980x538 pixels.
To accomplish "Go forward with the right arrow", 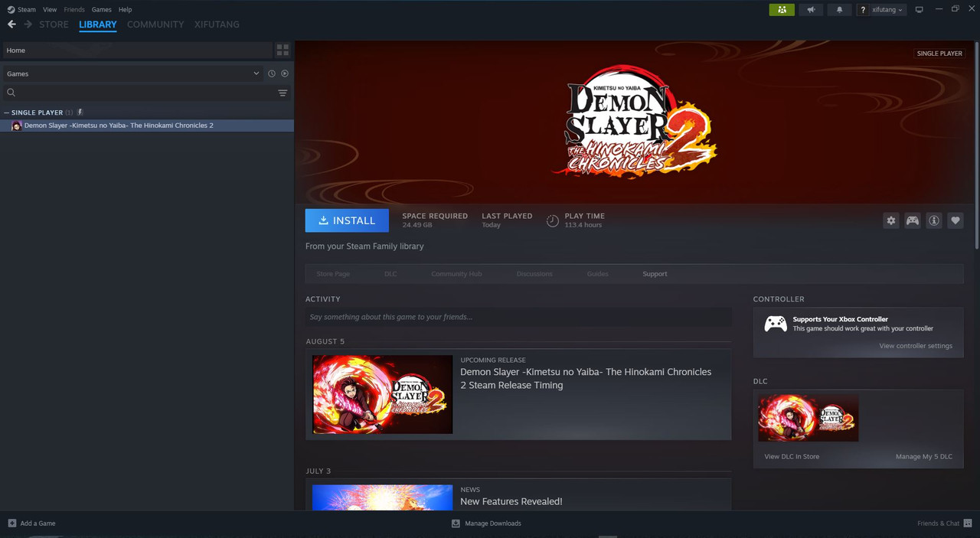I will click(28, 24).
